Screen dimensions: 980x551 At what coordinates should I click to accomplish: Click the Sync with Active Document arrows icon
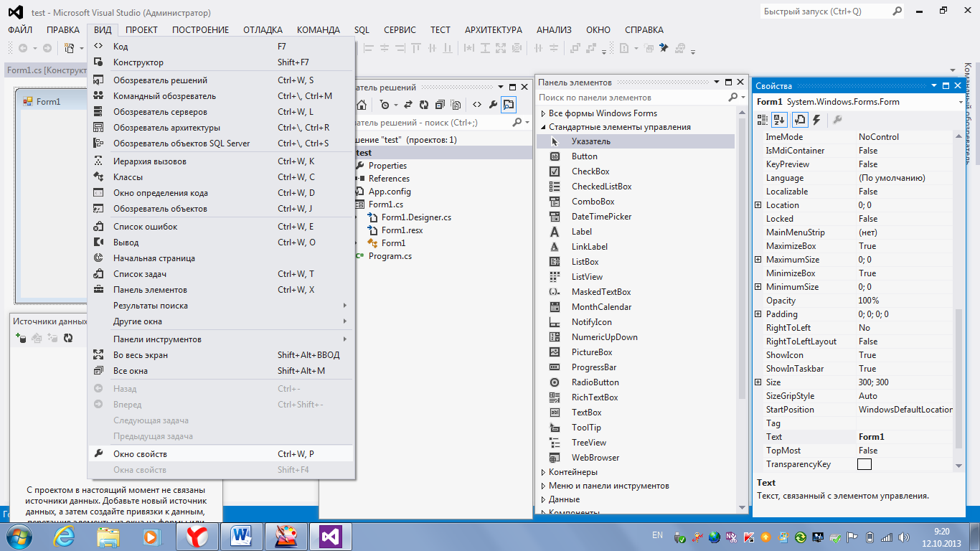tap(408, 105)
